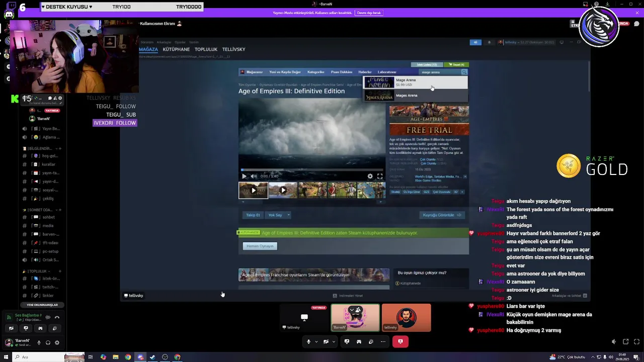The width and height of the screenshot is (644, 362).
Task: Open the Puan Dükkânı menu item
Action: click(x=342, y=72)
